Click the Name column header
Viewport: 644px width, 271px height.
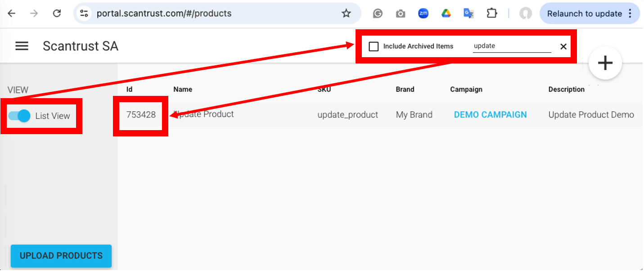(x=183, y=89)
